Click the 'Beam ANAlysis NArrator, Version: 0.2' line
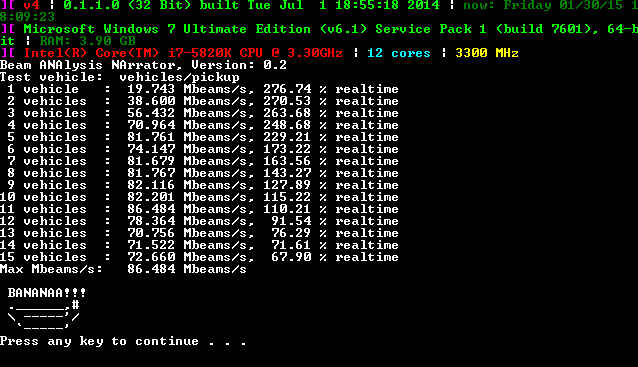 tap(143, 65)
